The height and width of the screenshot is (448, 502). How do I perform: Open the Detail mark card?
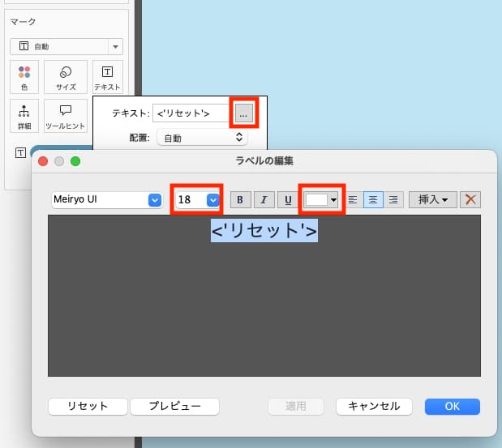pos(24,115)
